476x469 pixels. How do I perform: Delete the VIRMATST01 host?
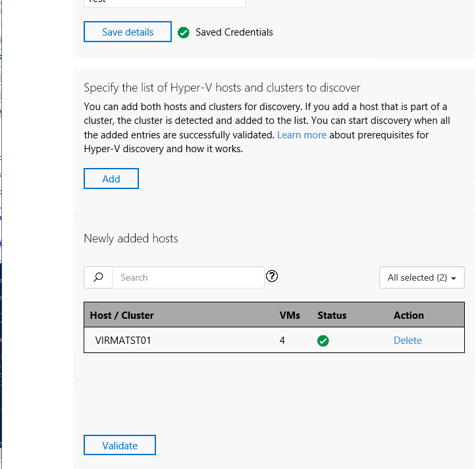[x=408, y=341]
